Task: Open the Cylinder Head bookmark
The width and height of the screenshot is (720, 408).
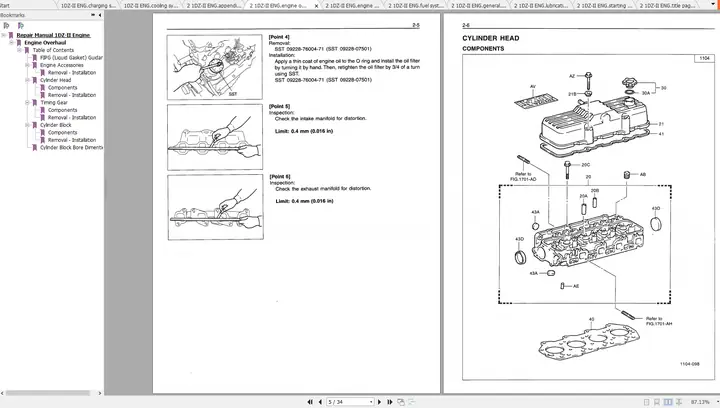Action: [56, 80]
